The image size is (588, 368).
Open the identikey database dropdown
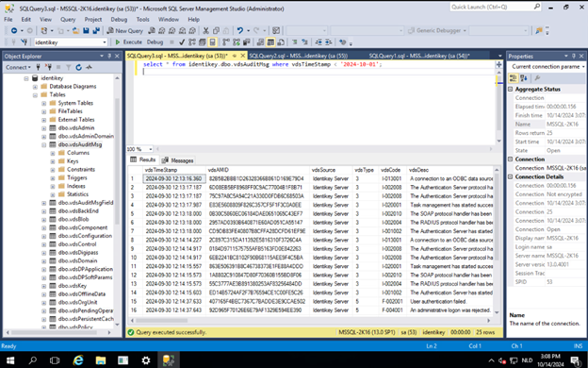[105, 42]
